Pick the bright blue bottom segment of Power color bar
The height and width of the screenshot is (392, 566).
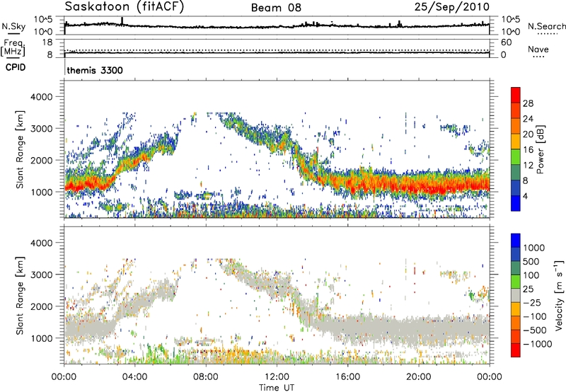516,203
